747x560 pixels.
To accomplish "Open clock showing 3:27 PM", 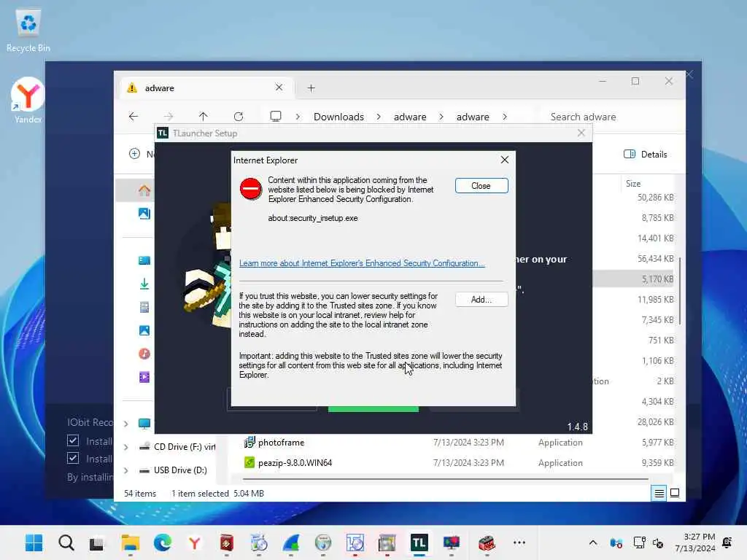I will [694, 542].
